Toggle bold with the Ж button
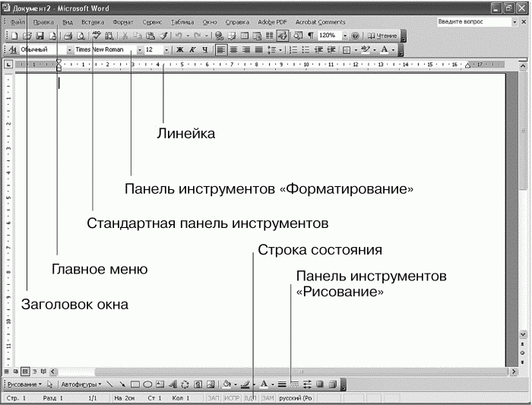 180,50
